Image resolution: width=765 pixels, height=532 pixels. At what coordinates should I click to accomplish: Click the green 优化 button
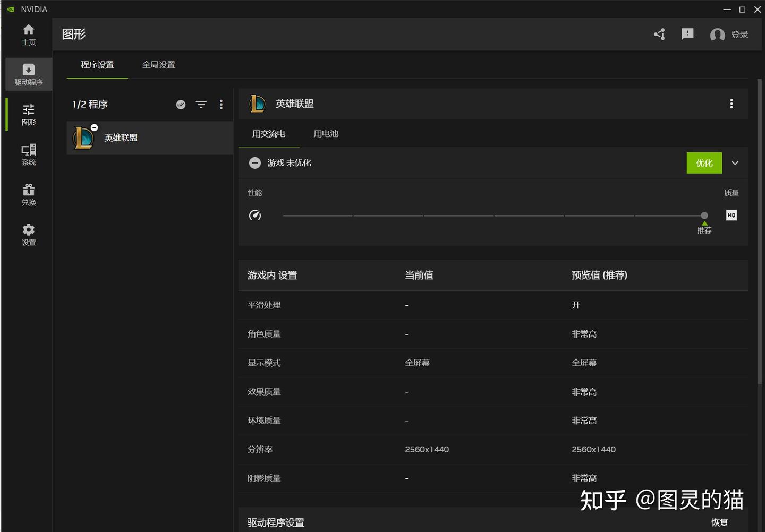(x=704, y=163)
